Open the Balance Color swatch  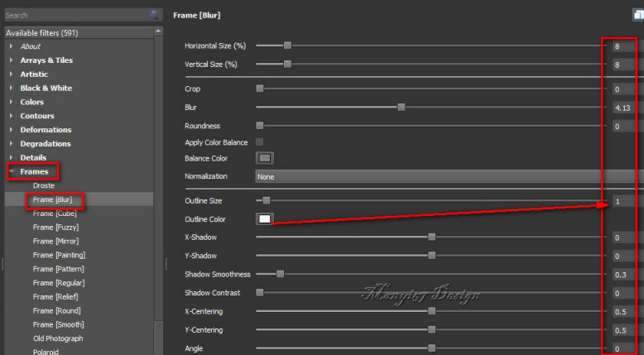pyautogui.click(x=265, y=158)
